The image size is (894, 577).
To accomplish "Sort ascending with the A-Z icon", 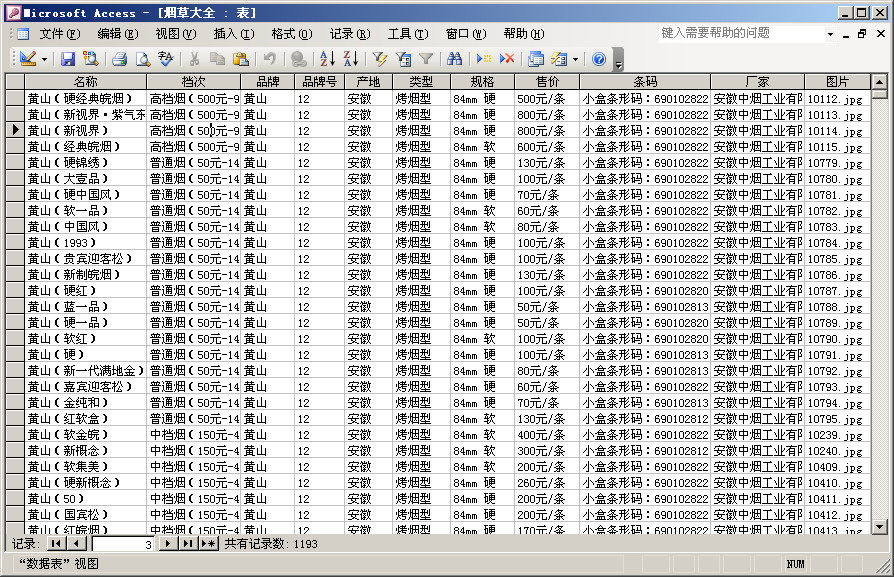I will click(x=327, y=58).
